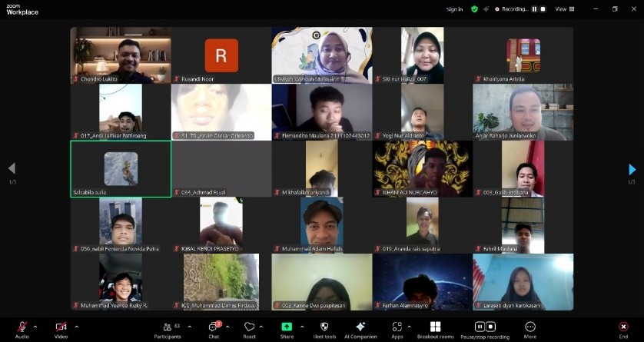Open the View layout menu
The image size is (644, 342).
point(565,9)
